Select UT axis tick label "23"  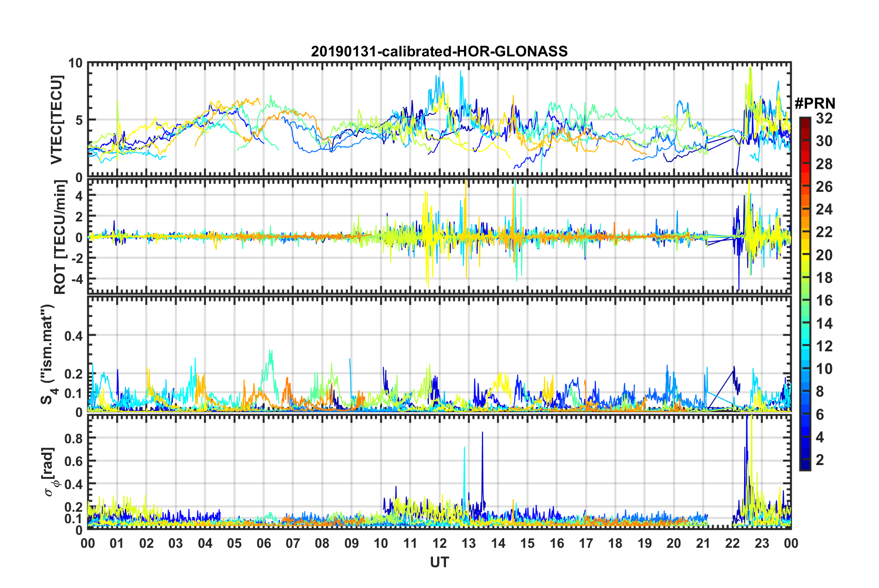pyautogui.click(x=762, y=543)
